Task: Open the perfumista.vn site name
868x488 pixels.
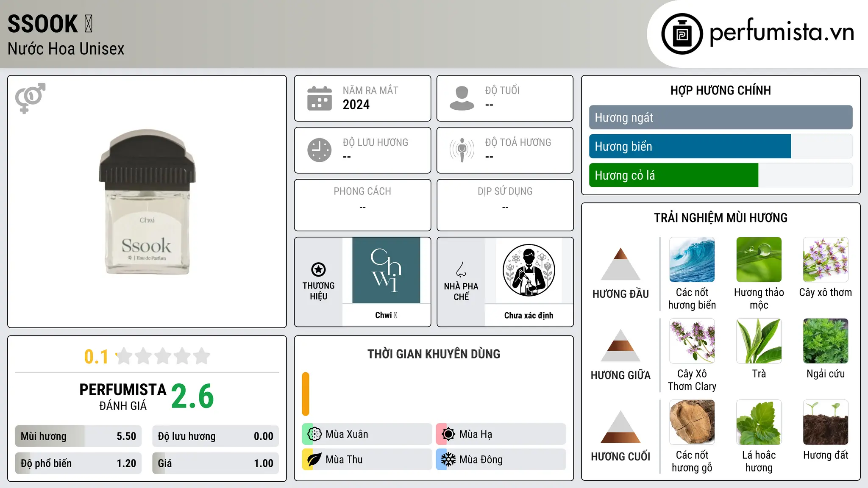Action: (x=782, y=32)
